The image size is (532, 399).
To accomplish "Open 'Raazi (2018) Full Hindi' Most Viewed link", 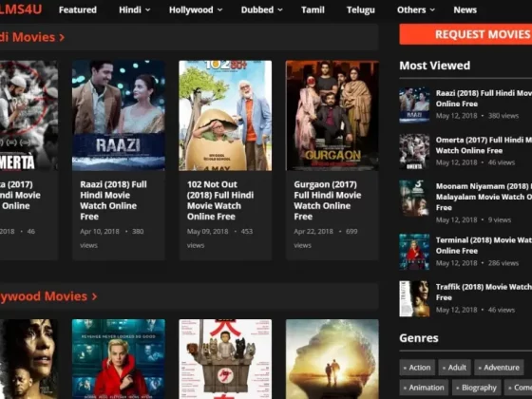I will 484,99.
